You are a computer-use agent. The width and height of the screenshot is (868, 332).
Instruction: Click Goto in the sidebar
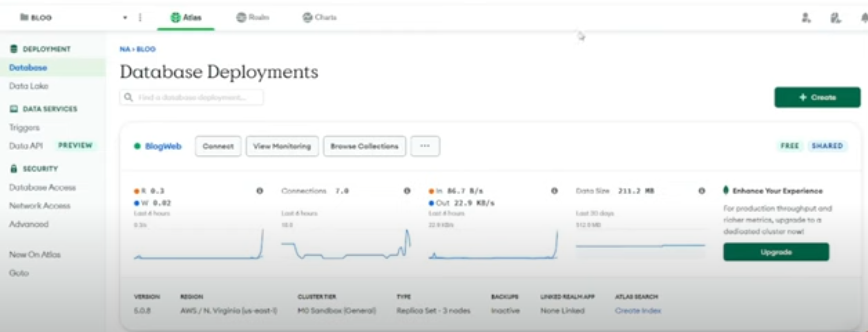coord(19,273)
